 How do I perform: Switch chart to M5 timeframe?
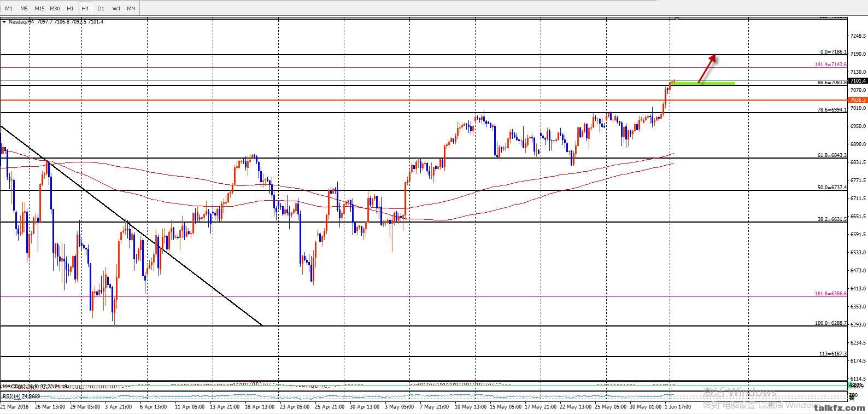24,8
